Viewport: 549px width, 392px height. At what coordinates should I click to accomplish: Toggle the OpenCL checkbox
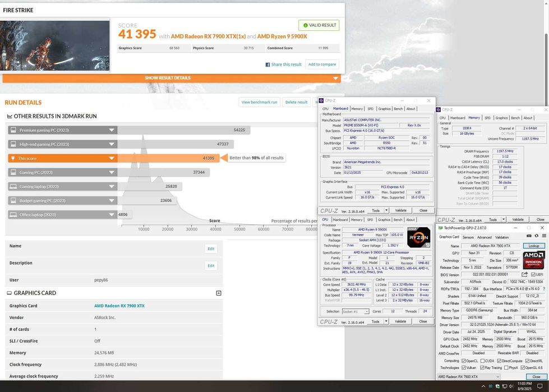464,361
